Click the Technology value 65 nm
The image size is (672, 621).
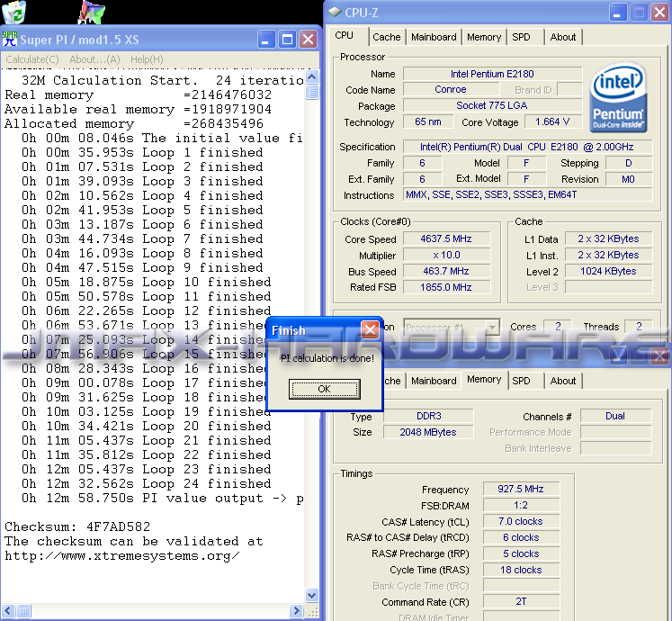(x=428, y=121)
